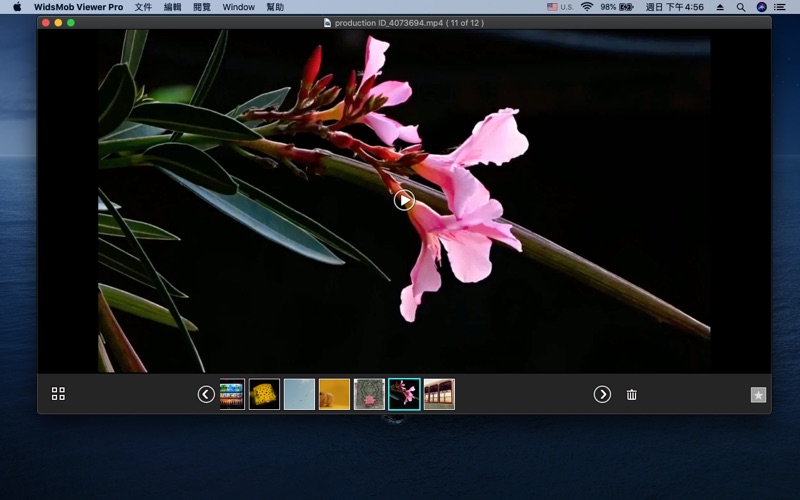
Task: Select the yellow sponge thumbnail
Action: coord(264,394)
